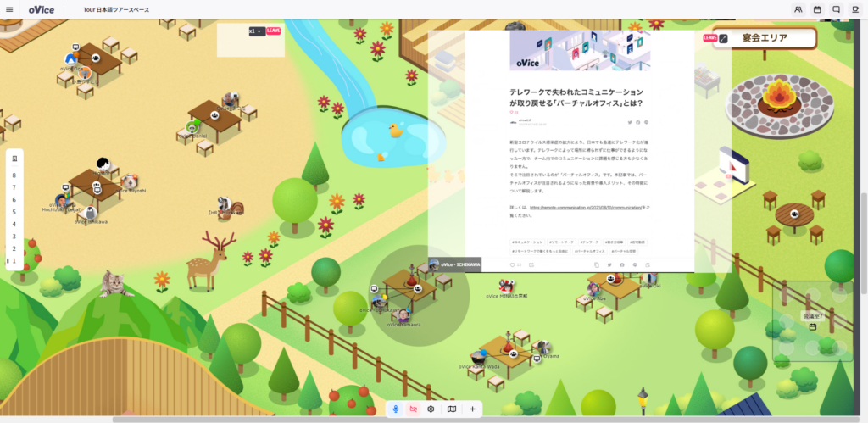Select floor 4 in the floor list
868x423 pixels.
pos(14,225)
